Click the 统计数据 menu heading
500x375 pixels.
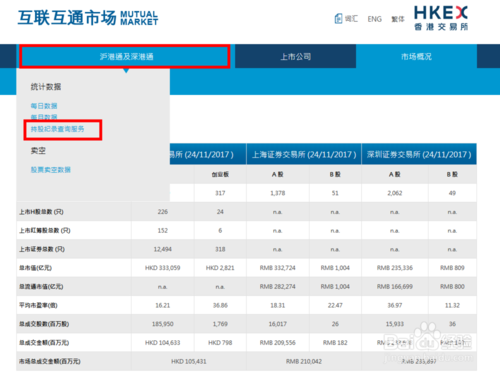tap(46, 87)
